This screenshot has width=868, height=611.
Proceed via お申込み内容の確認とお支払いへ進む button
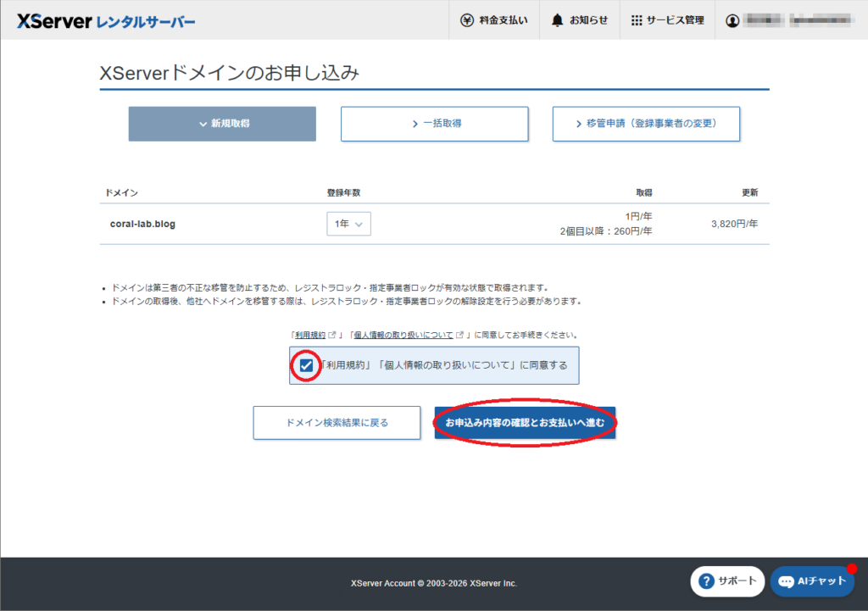pos(525,422)
